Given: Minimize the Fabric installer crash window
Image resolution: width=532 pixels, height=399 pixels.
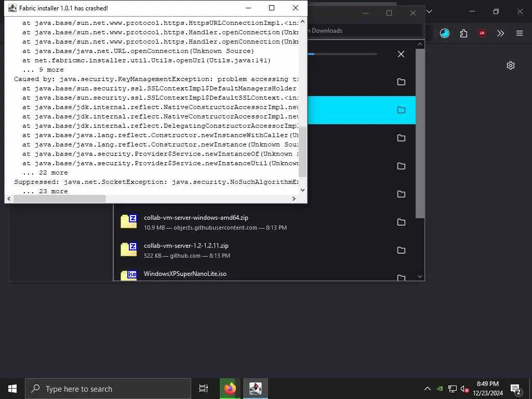Looking at the screenshot, I should (x=248, y=8).
